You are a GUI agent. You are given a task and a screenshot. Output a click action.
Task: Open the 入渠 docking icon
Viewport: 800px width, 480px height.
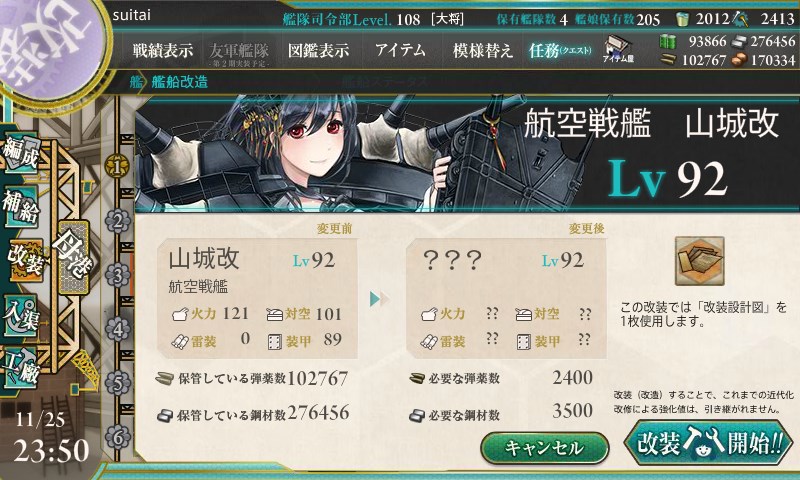21,315
